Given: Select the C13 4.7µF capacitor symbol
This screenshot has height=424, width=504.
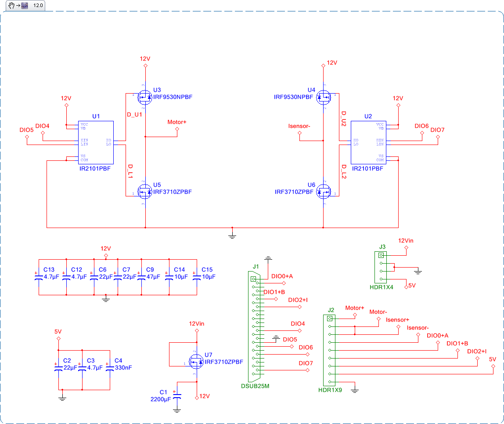Looking at the screenshot, I should 37,277.
